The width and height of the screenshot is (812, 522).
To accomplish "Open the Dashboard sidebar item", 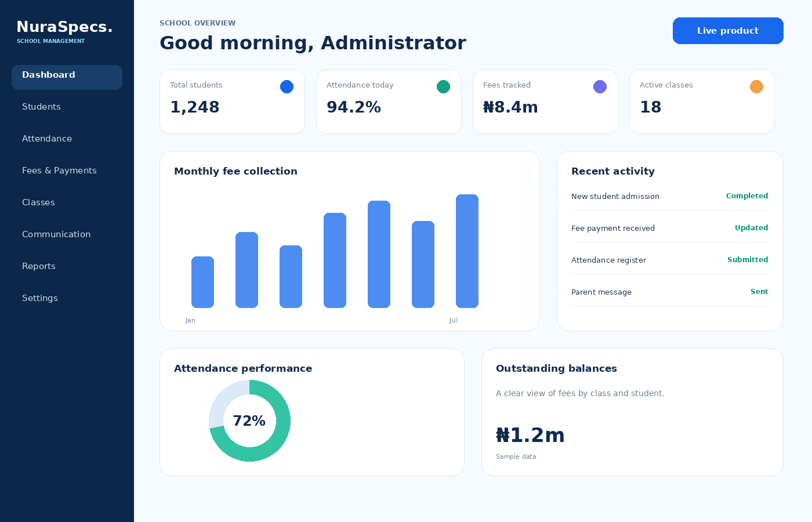I will tap(67, 77).
